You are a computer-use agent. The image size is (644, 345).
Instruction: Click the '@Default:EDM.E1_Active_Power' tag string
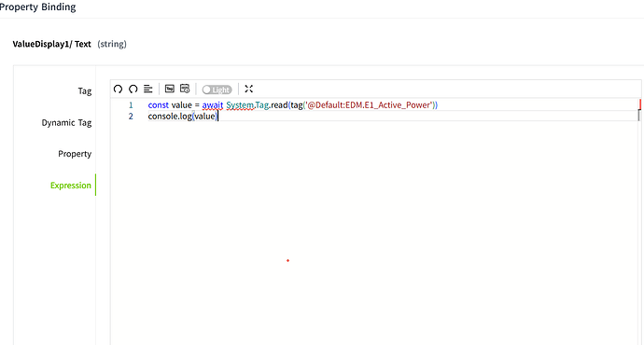370,105
